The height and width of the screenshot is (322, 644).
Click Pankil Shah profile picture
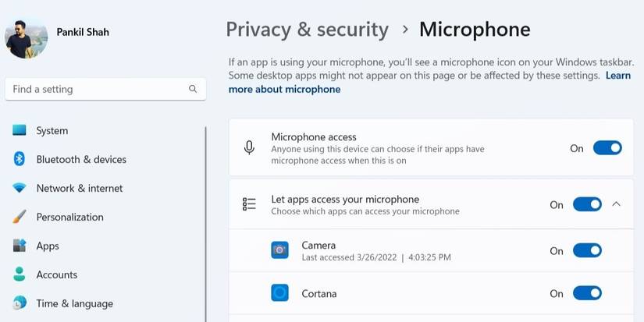[x=27, y=37]
